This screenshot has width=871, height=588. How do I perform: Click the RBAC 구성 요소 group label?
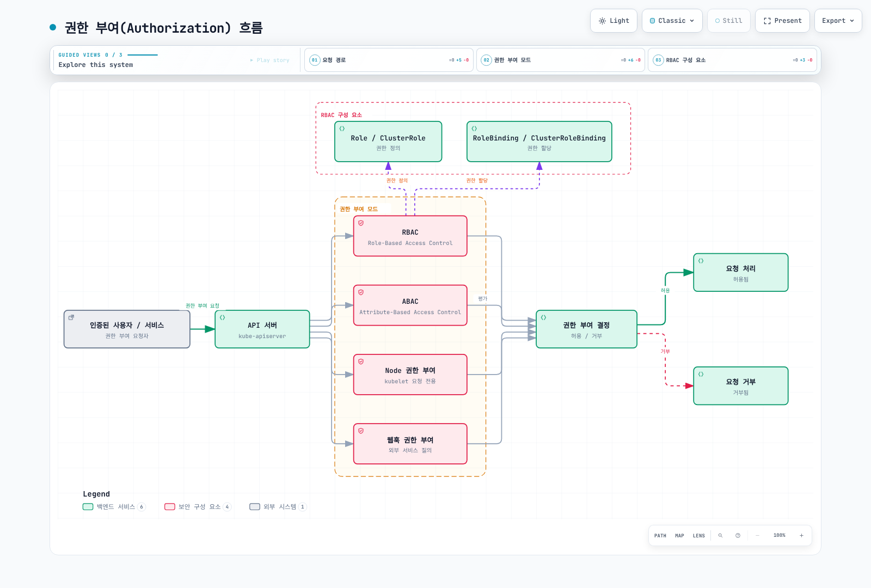[x=341, y=115]
